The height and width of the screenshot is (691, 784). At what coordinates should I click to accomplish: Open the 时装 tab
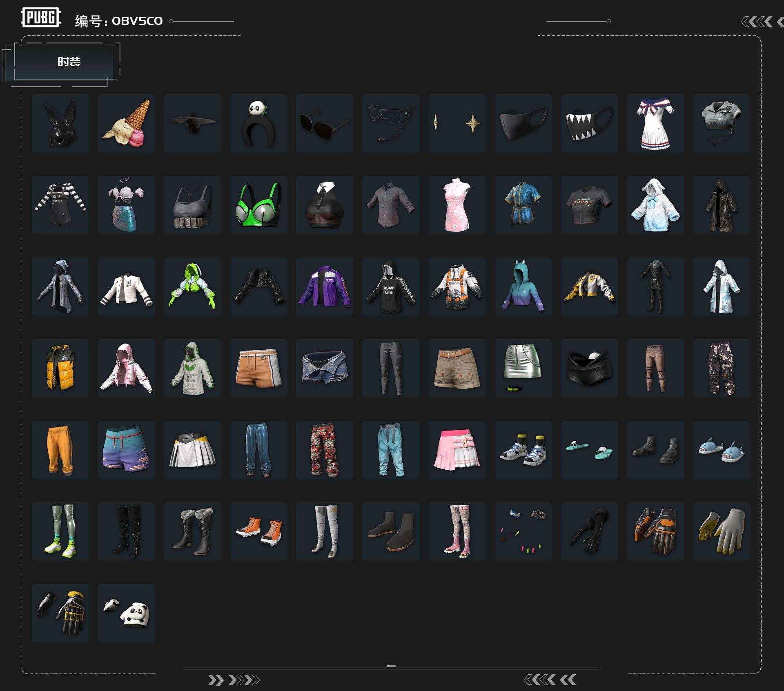64,62
